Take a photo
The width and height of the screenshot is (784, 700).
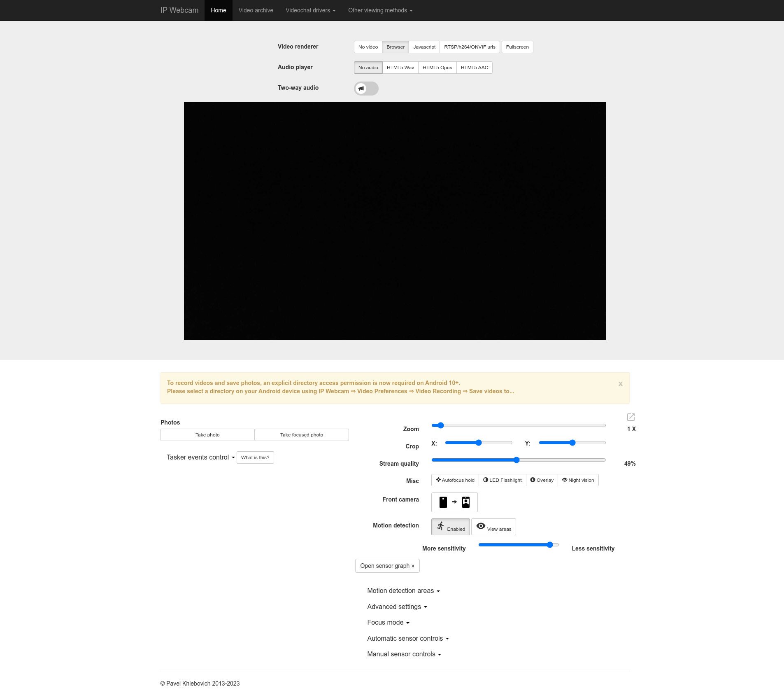[207, 434]
